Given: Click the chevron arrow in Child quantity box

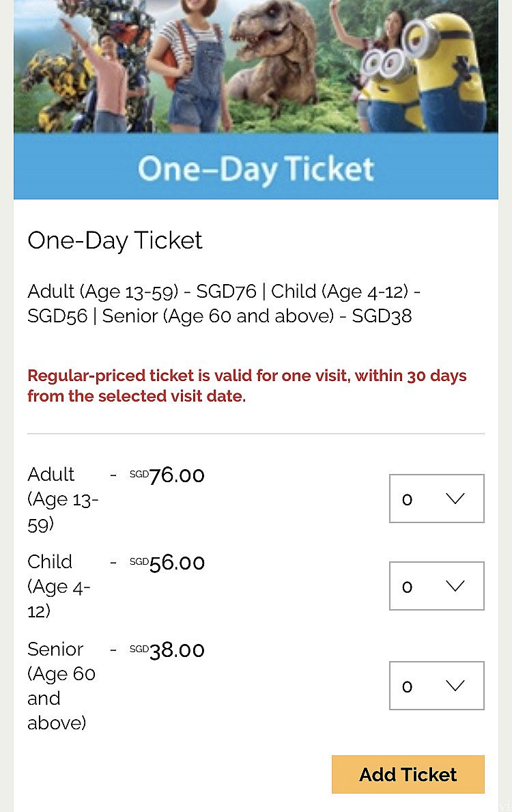Looking at the screenshot, I should pyautogui.click(x=455, y=586).
